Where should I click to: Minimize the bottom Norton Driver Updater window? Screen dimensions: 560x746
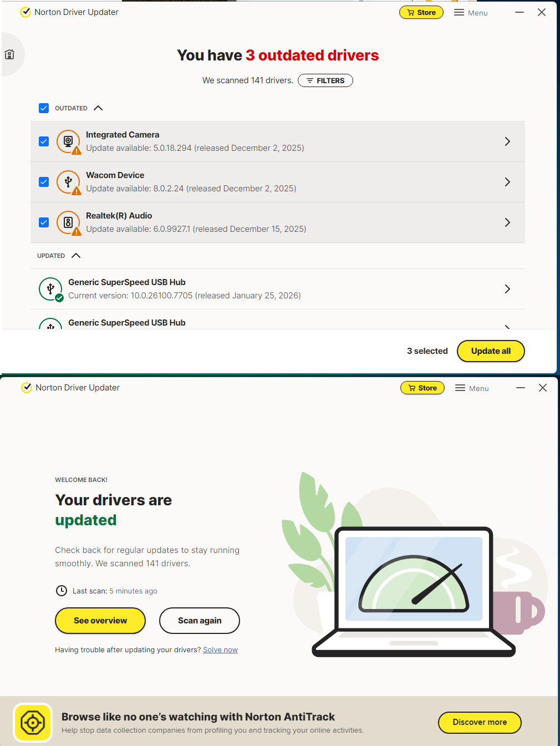(521, 388)
